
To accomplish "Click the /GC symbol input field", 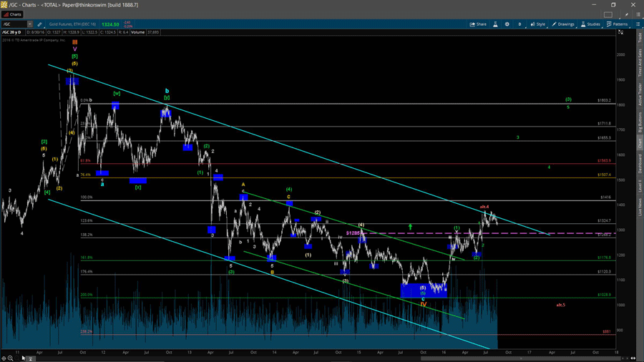I will [x=14, y=24].
